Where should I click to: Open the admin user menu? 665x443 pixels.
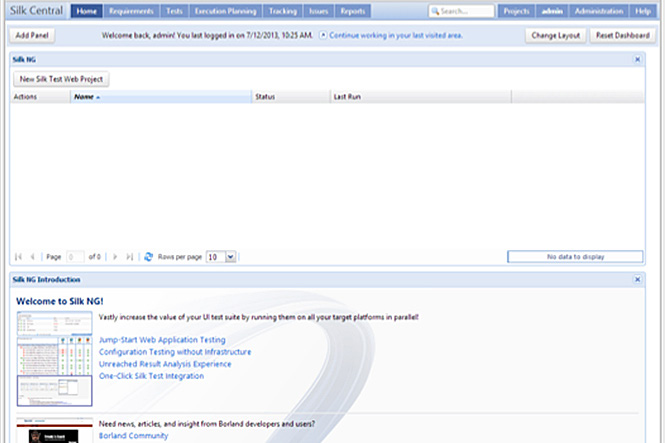[x=552, y=11]
